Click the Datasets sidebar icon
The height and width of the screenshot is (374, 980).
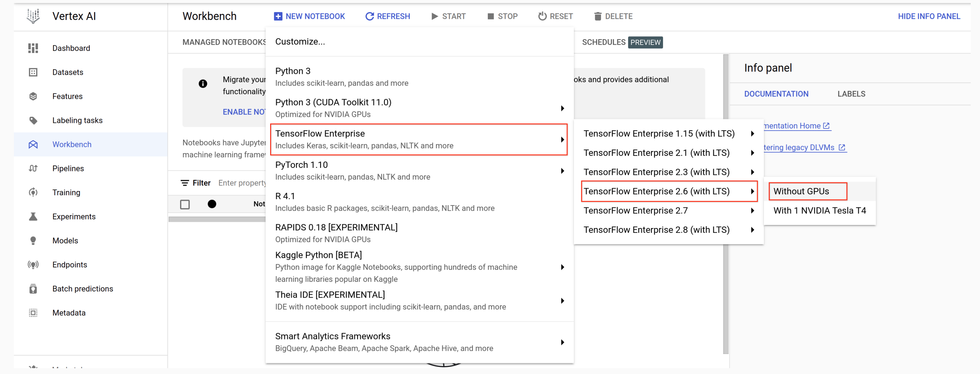coord(33,72)
